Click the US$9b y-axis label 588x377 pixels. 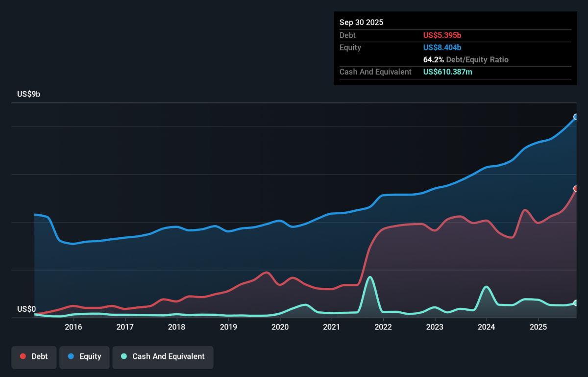28,94
